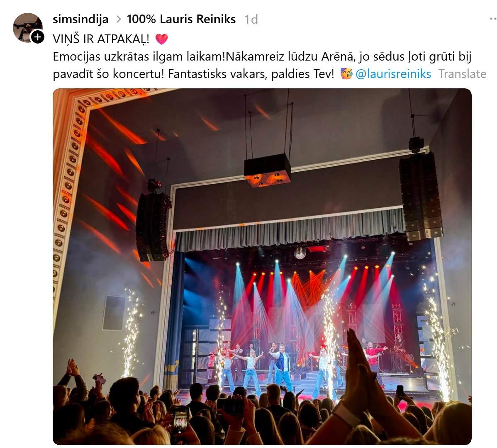Open simsindija's profile picture avatar

click(27, 27)
